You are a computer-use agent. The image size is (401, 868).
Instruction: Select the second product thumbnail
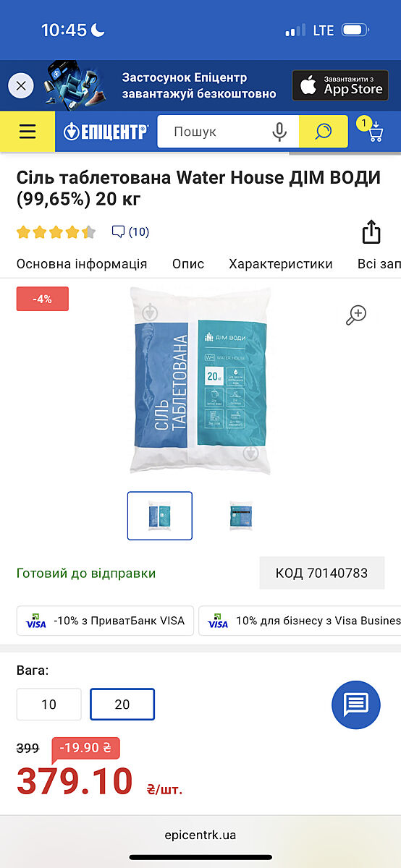point(241,516)
